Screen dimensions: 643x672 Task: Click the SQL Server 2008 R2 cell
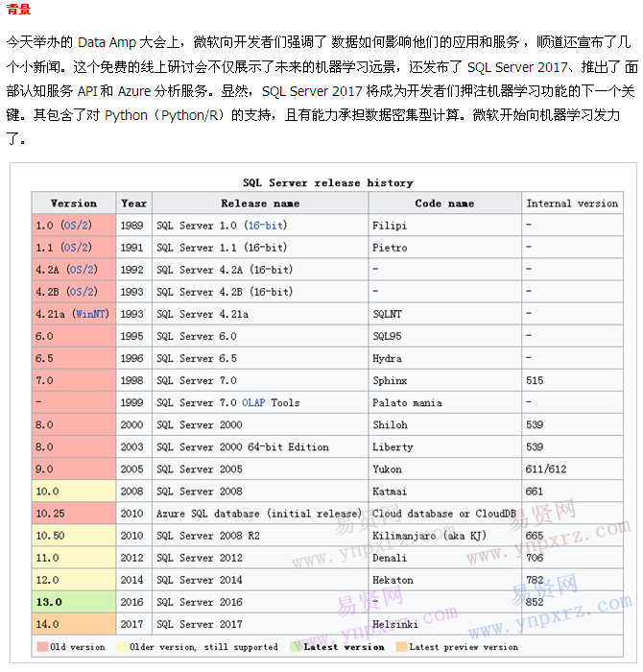(260, 536)
